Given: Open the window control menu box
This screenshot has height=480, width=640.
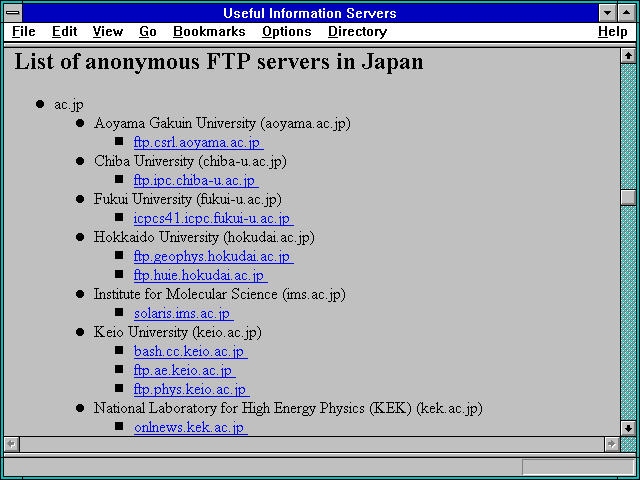Looking at the screenshot, I should click(13, 13).
